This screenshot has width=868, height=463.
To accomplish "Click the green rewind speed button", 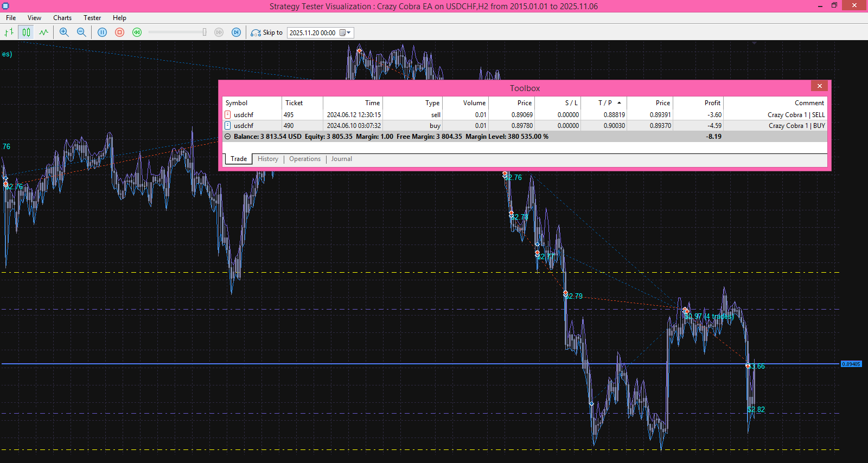I will 137,33.
